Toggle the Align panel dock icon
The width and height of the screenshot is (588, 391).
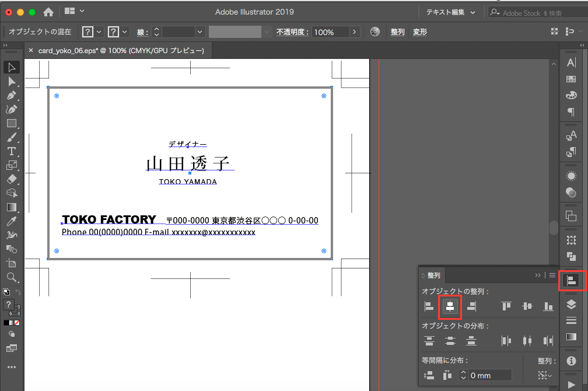[571, 280]
